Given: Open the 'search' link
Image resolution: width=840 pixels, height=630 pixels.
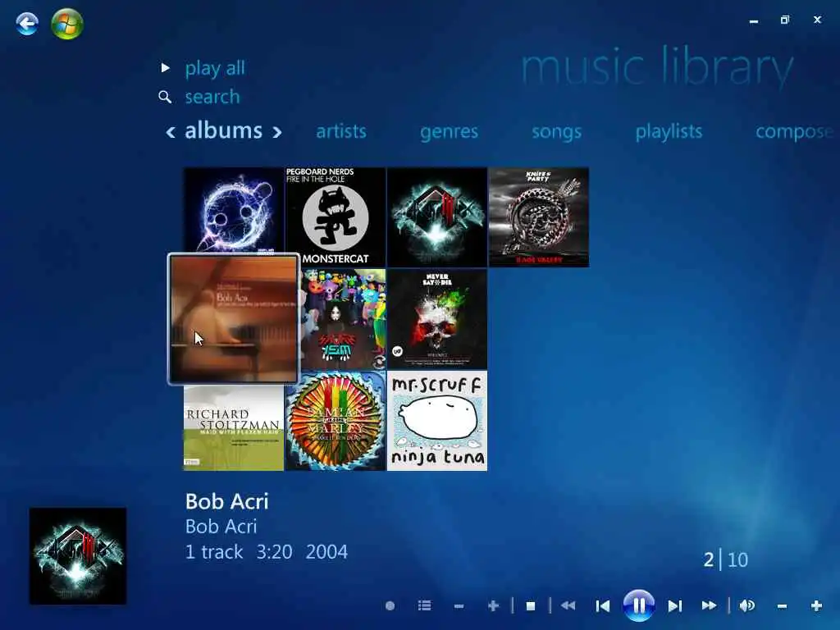Looking at the screenshot, I should coord(212,97).
